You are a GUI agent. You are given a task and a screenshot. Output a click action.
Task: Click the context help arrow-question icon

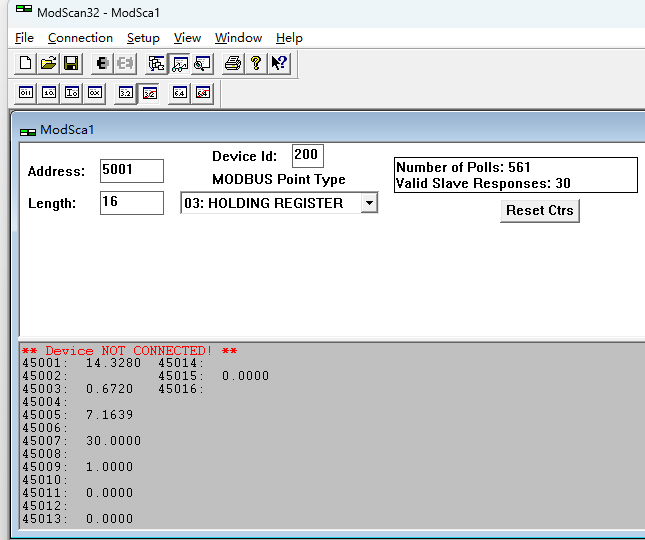(x=279, y=64)
